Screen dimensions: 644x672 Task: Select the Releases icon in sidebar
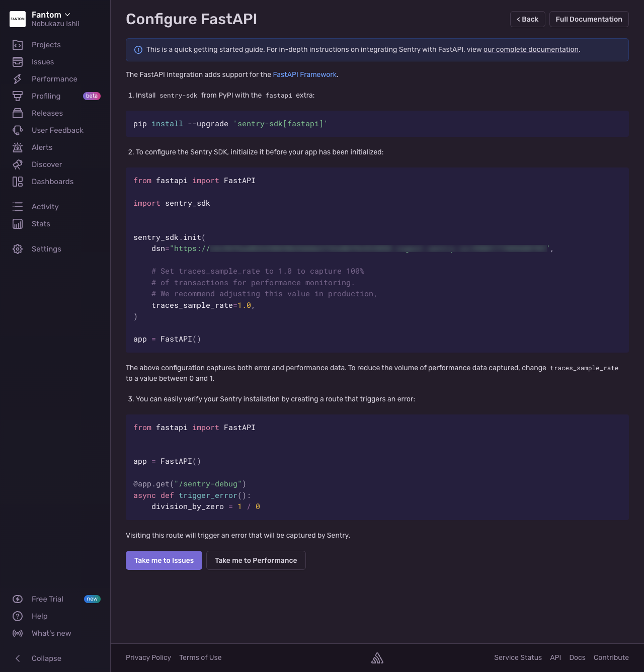tap(18, 113)
